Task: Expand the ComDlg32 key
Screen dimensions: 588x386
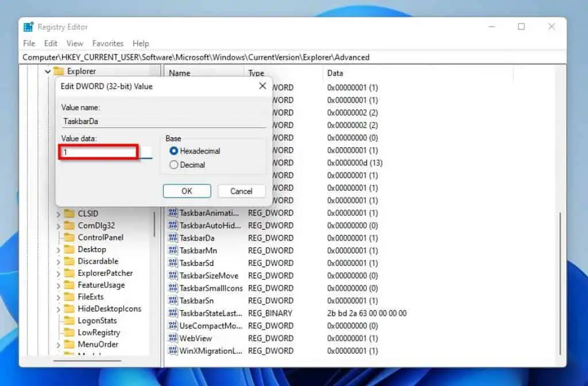Action: pyautogui.click(x=59, y=226)
